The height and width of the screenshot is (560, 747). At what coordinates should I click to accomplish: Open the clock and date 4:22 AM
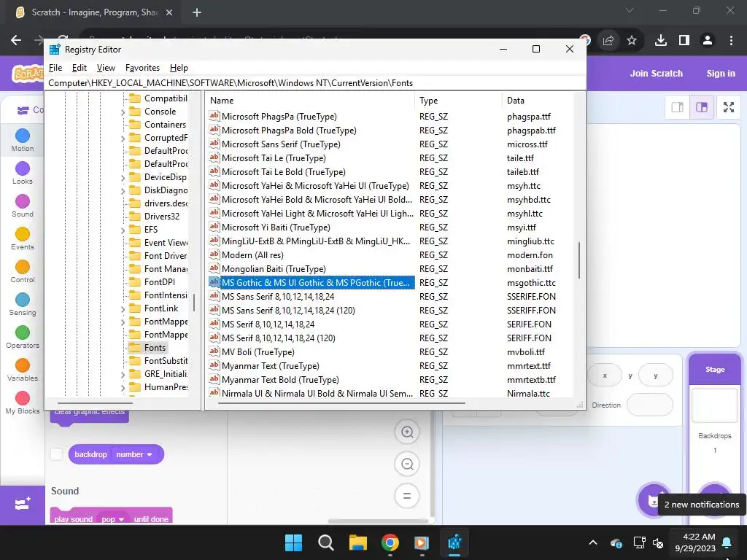coord(695,542)
